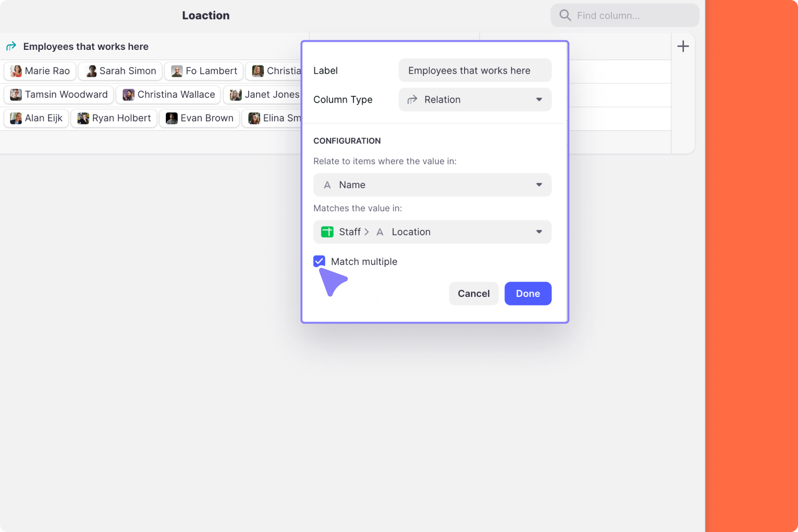Click Ryan Holbert's avatar chip
Viewport: 798px width, 532px height.
tap(114, 118)
